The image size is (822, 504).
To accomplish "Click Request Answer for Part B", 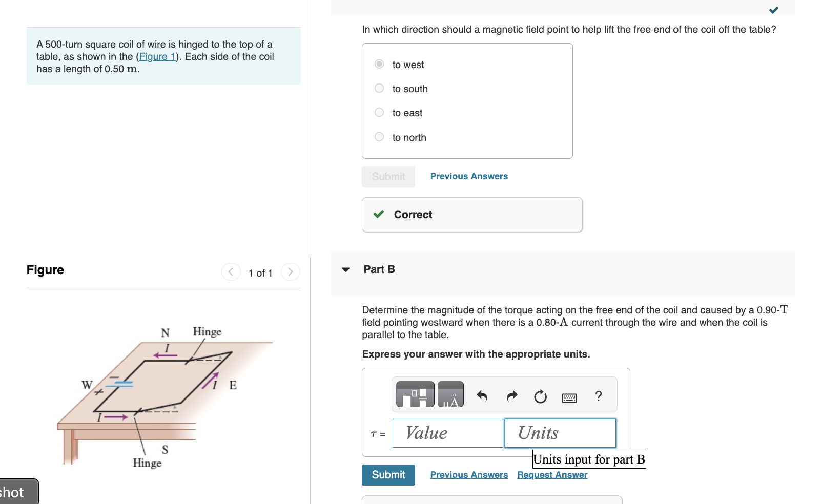I will (552, 474).
